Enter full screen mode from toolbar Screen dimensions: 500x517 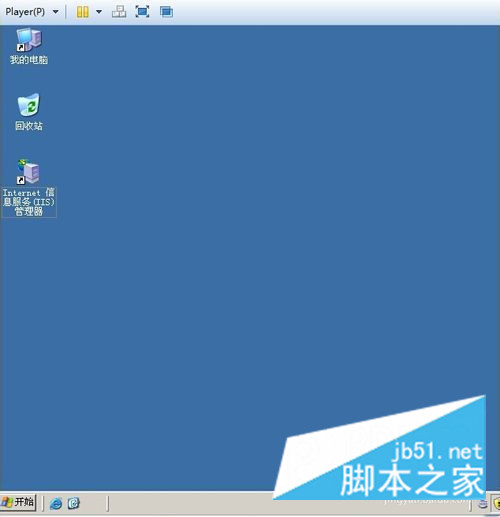142,12
